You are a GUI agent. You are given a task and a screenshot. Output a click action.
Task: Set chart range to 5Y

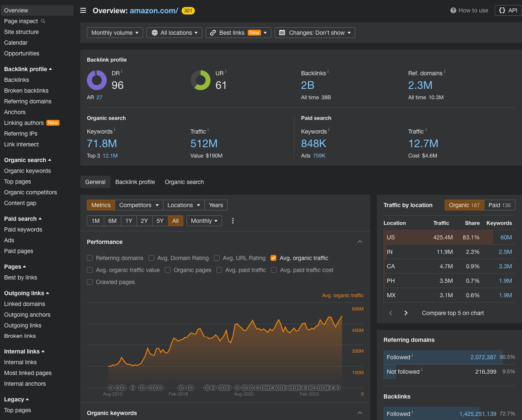[x=160, y=221]
